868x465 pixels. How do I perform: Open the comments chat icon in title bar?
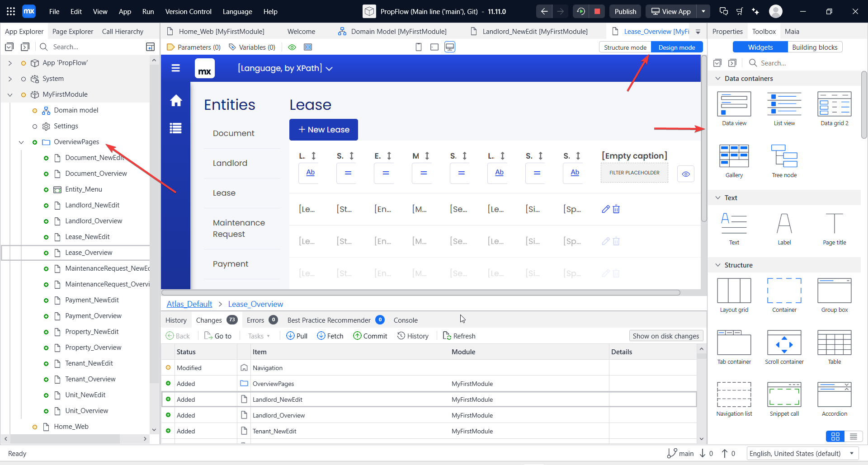coord(724,11)
